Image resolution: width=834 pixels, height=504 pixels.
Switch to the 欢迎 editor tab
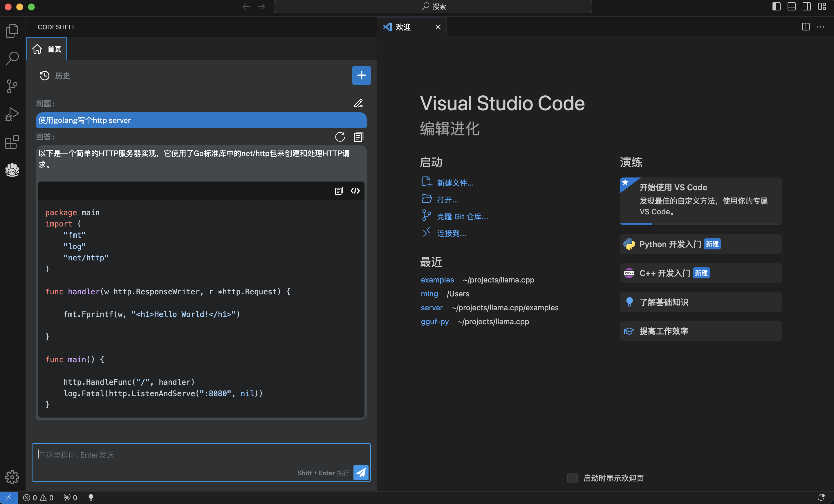[403, 27]
